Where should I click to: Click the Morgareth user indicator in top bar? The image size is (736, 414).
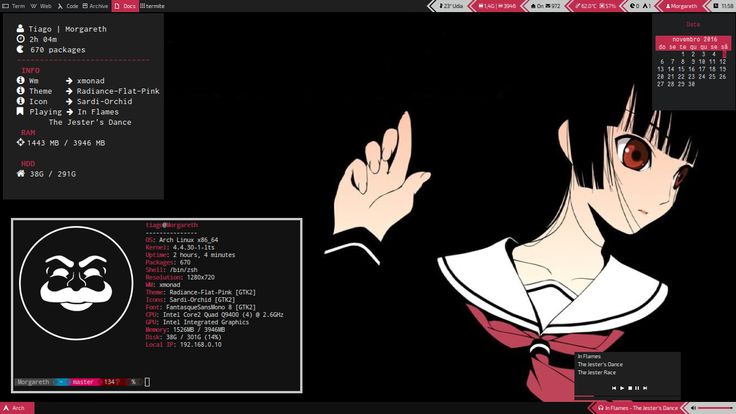[682, 6]
